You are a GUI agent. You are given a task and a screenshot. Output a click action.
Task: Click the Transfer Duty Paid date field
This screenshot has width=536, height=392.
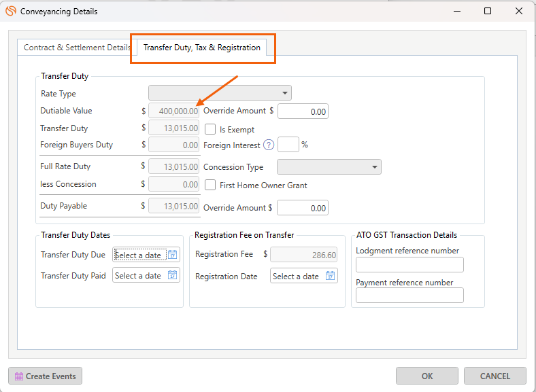point(146,275)
